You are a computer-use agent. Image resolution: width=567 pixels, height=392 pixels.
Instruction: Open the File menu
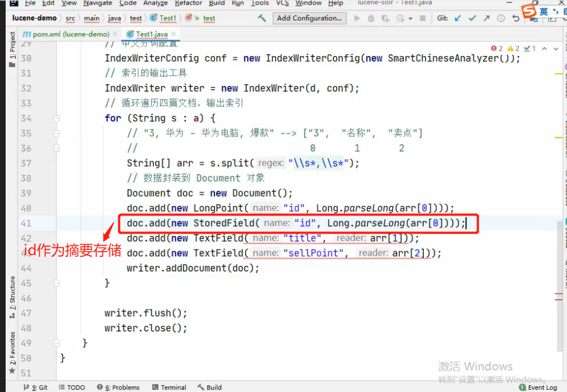tap(30, 3)
